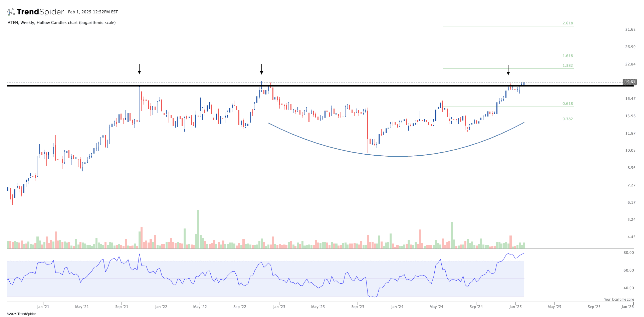Select the blue rounded-bottom curve drawing
Image resolution: width=644 pixels, height=317 pixels.
tap(399, 156)
